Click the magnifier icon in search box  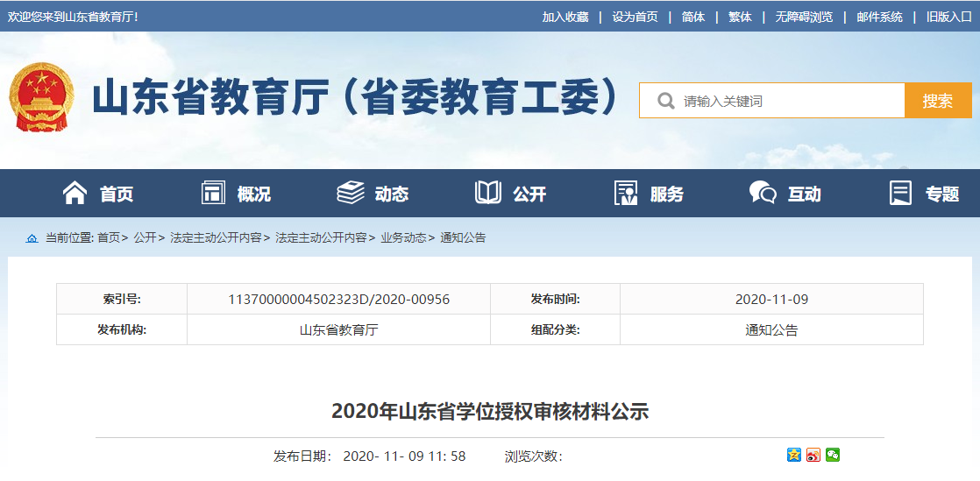coord(665,101)
